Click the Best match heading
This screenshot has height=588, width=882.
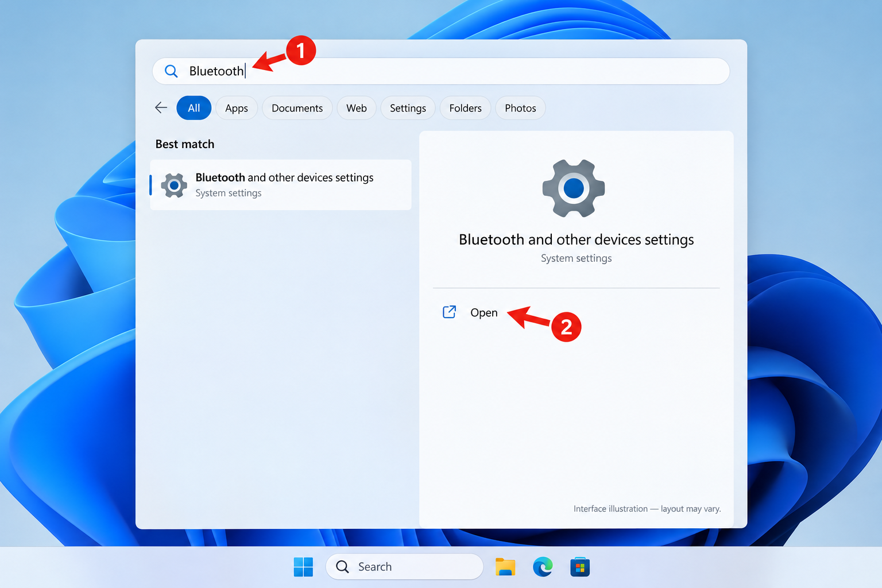pos(185,144)
